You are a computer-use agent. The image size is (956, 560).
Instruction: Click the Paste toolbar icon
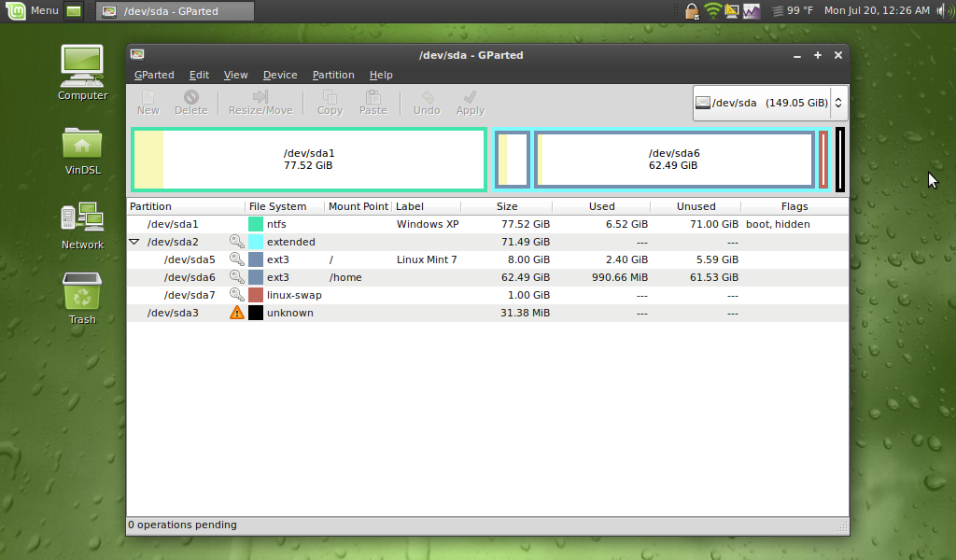[x=373, y=101]
